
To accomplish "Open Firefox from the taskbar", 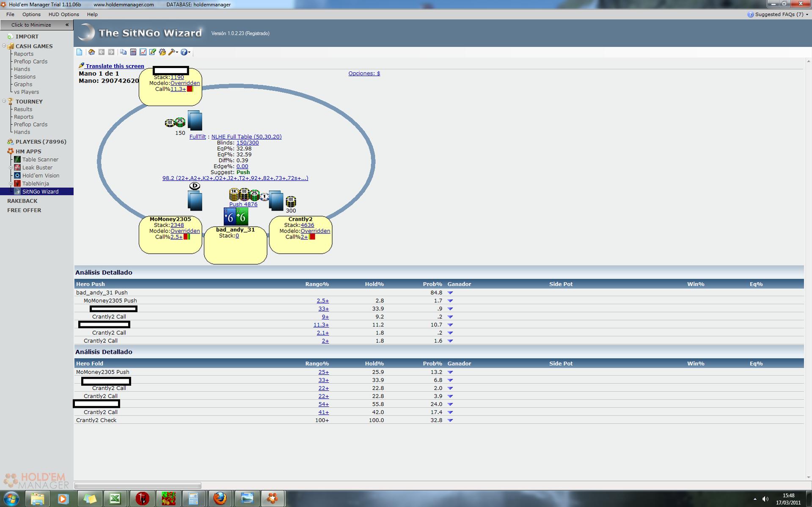I will pos(220,499).
